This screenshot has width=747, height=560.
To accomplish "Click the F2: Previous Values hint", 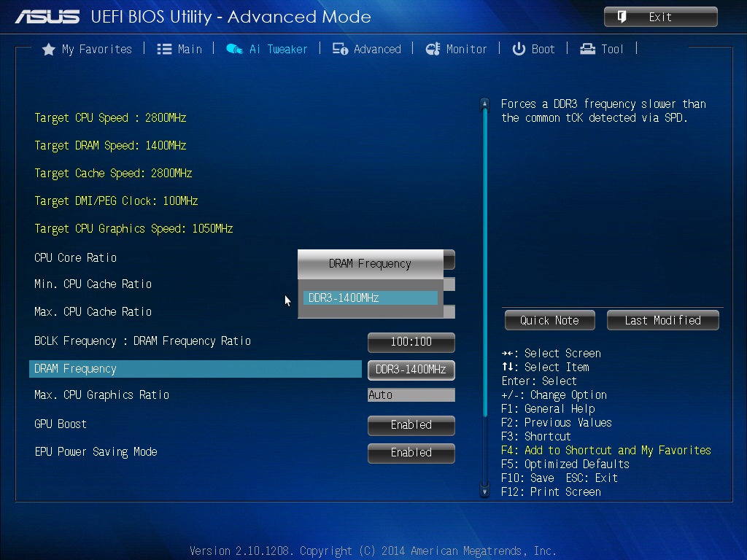I will tap(557, 423).
